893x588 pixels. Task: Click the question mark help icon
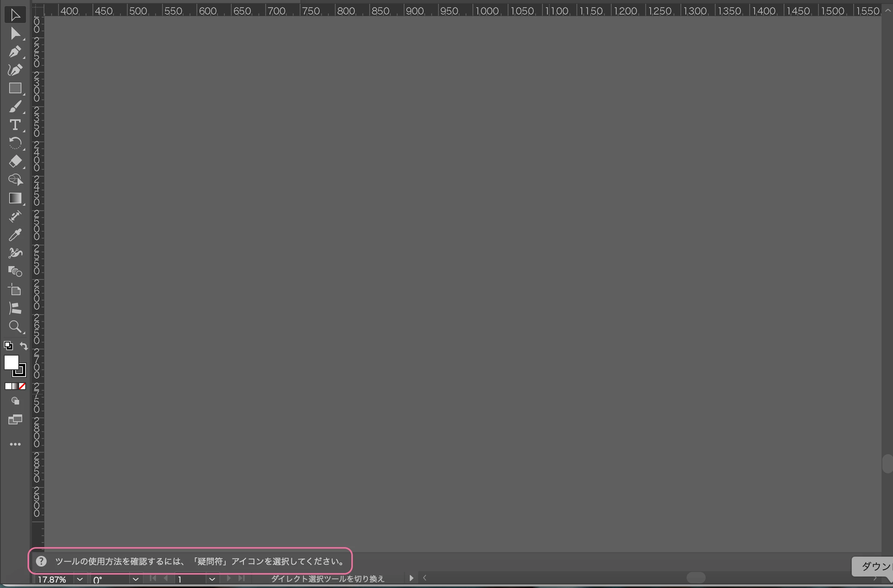pos(41,561)
